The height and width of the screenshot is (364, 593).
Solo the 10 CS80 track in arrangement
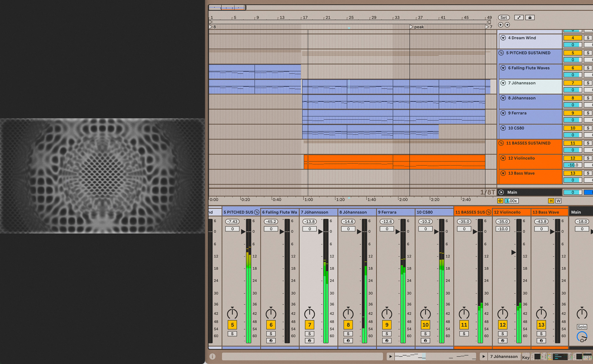pyautogui.click(x=588, y=128)
